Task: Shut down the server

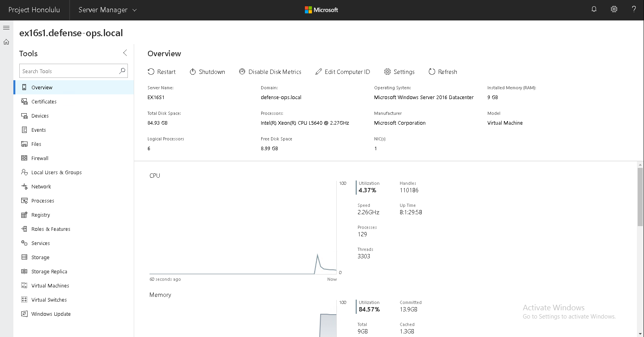Action: (207, 72)
